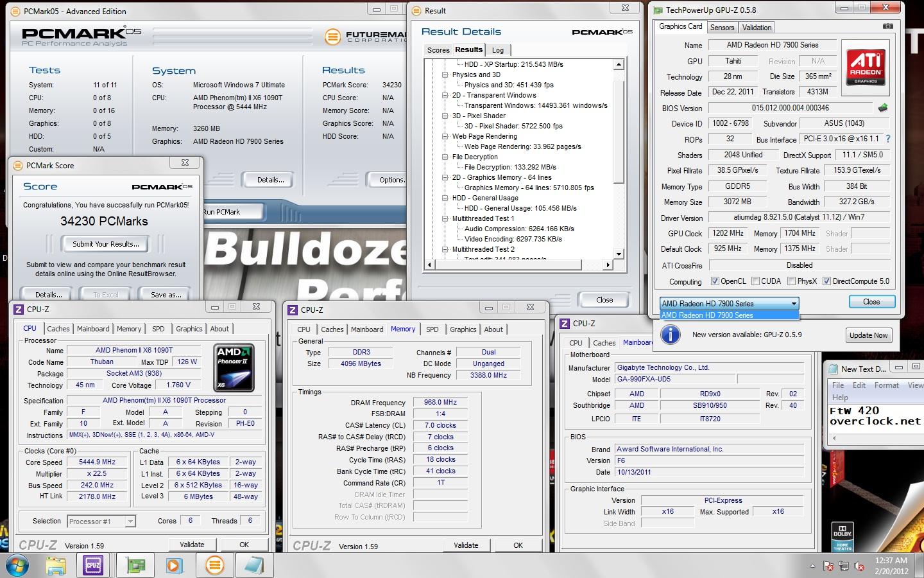Click the CPU-Z taskbar icon
924x578 pixels.
coord(93,566)
